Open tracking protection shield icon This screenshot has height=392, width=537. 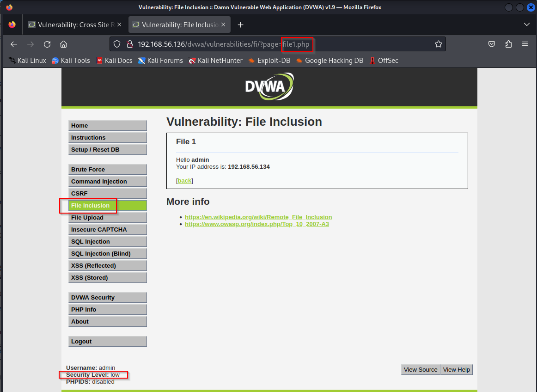(x=117, y=44)
